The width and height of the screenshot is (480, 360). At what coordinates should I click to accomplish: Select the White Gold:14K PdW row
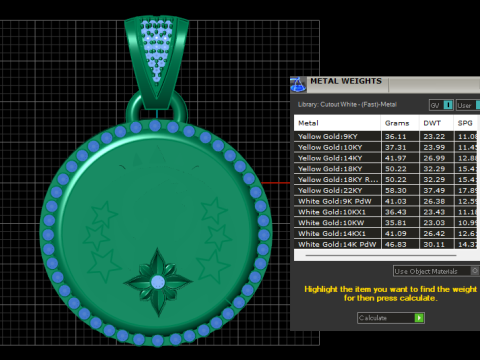[387, 244]
